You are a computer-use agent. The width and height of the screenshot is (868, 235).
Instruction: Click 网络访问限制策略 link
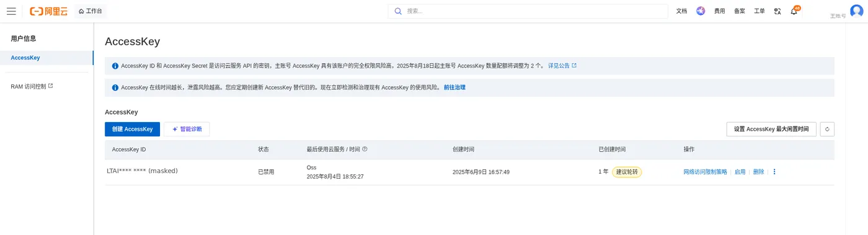[x=705, y=172]
